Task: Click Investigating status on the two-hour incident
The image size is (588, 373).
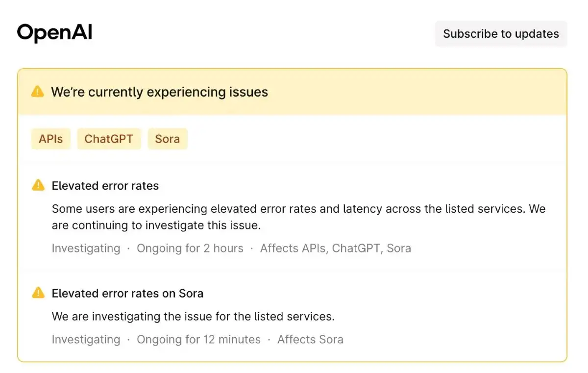Action: click(86, 249)
